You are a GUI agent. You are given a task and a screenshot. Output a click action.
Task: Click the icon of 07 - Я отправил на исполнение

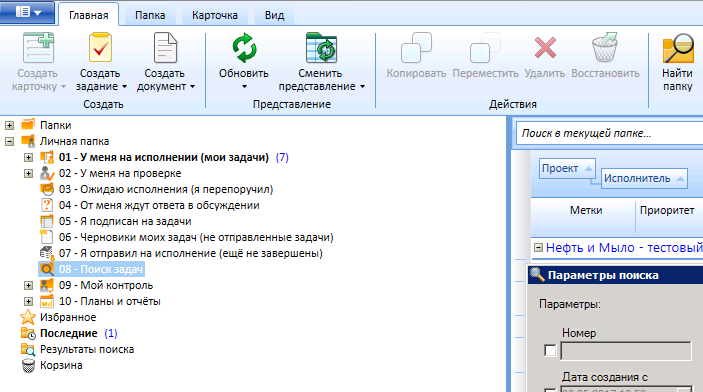point(47,253)
